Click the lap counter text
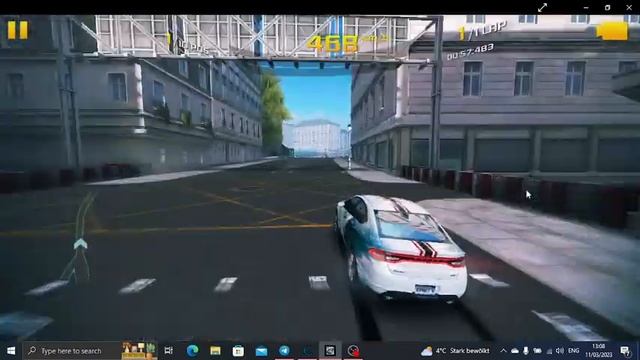640x360 pixels. [x=482, y=31]
